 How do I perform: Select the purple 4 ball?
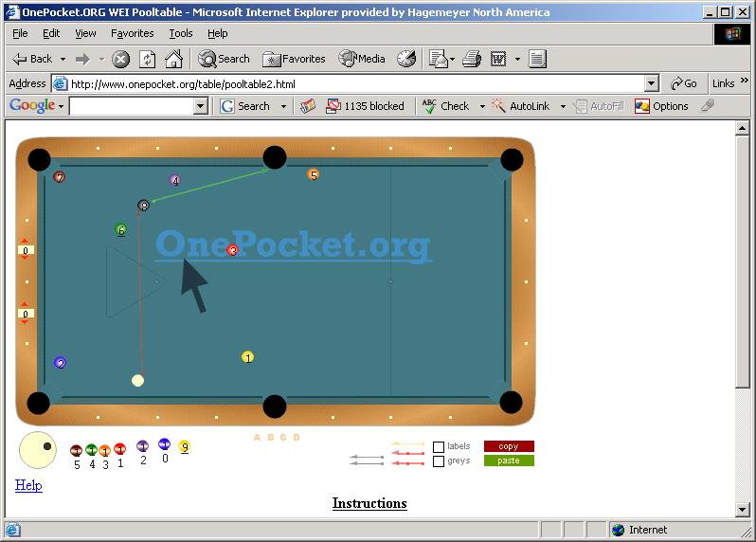[x=175, y=180]
